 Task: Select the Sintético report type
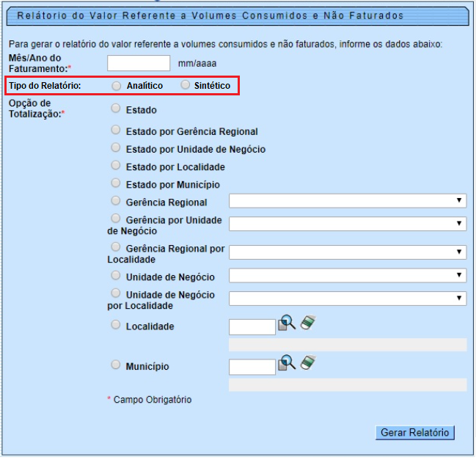coord(185,84)
